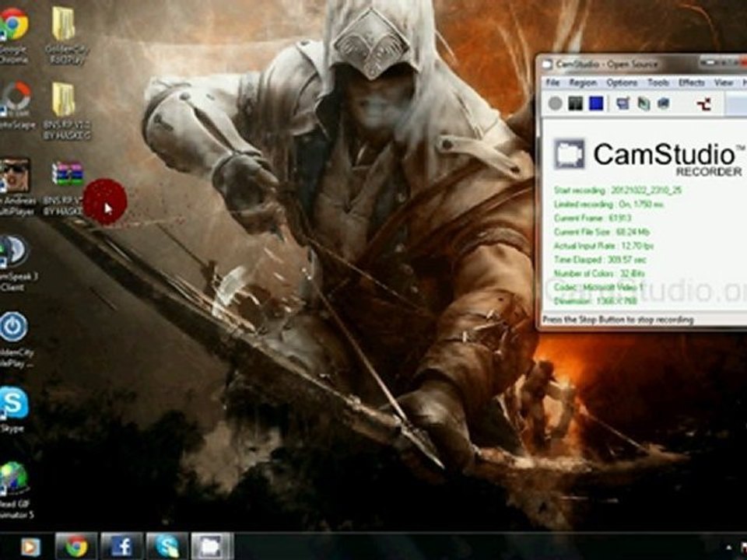Select the PhotoScape desktop shortcut

[x=16, y=105]
